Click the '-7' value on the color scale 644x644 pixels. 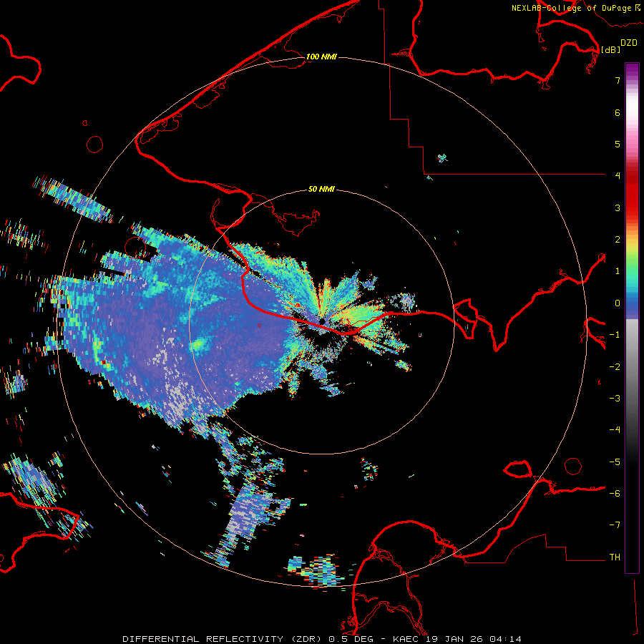[x=615, y=525]
